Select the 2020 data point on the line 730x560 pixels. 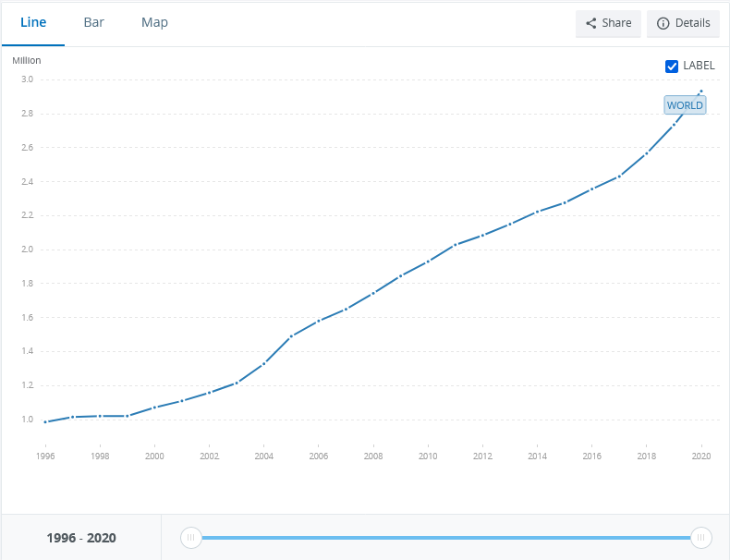(x=701, y=91)
